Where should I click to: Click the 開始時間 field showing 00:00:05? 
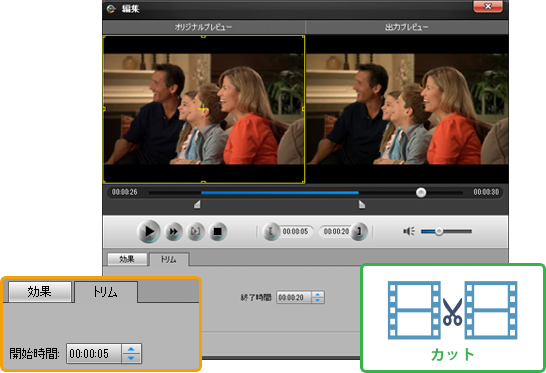(x=94, y=353)
